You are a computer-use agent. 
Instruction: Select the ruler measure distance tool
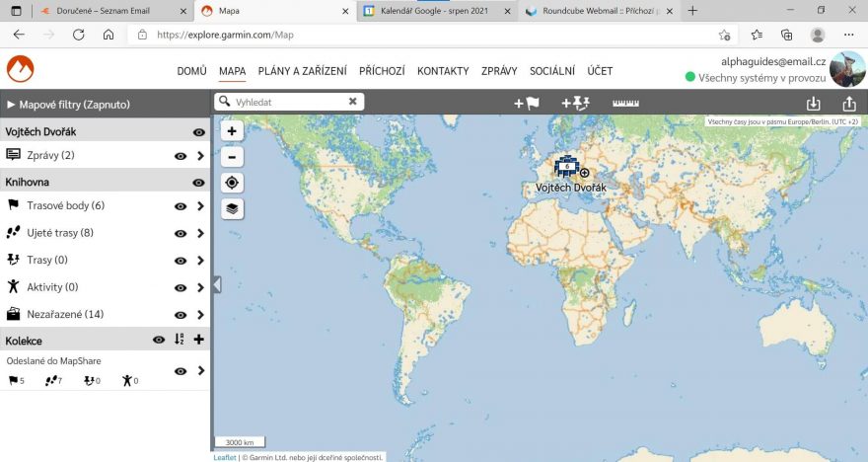625,103
